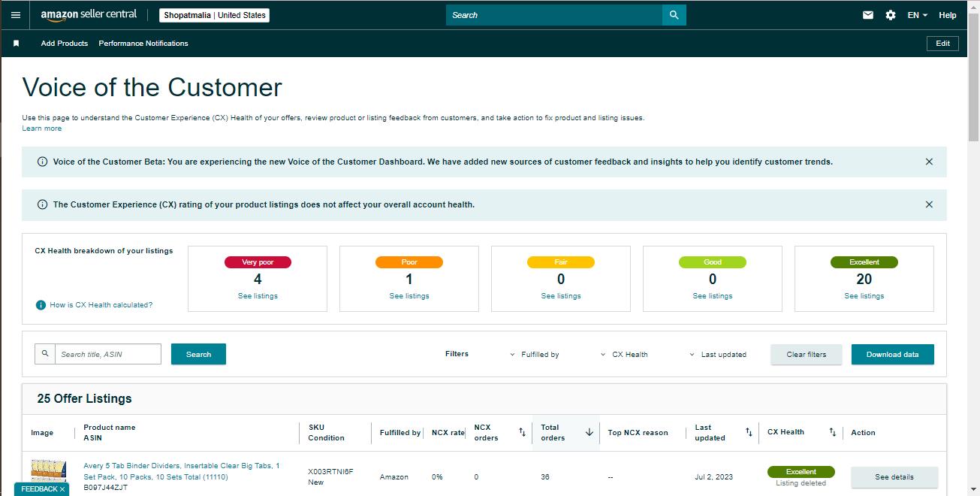Open the messages envelope icon
Viewport: 980px width, 496px height.
[x=868, y=15]
